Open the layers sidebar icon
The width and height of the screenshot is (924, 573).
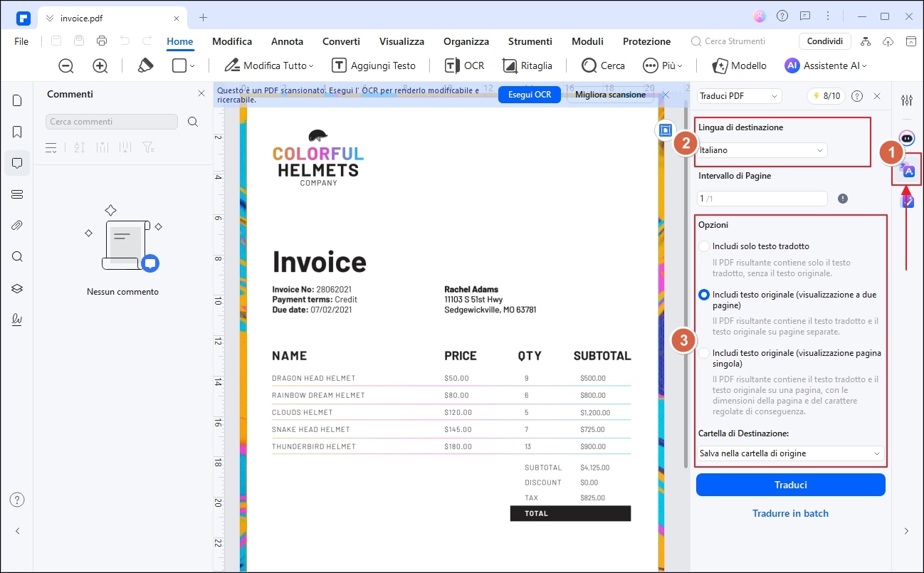pyautogui.click(x=17, y=288)
